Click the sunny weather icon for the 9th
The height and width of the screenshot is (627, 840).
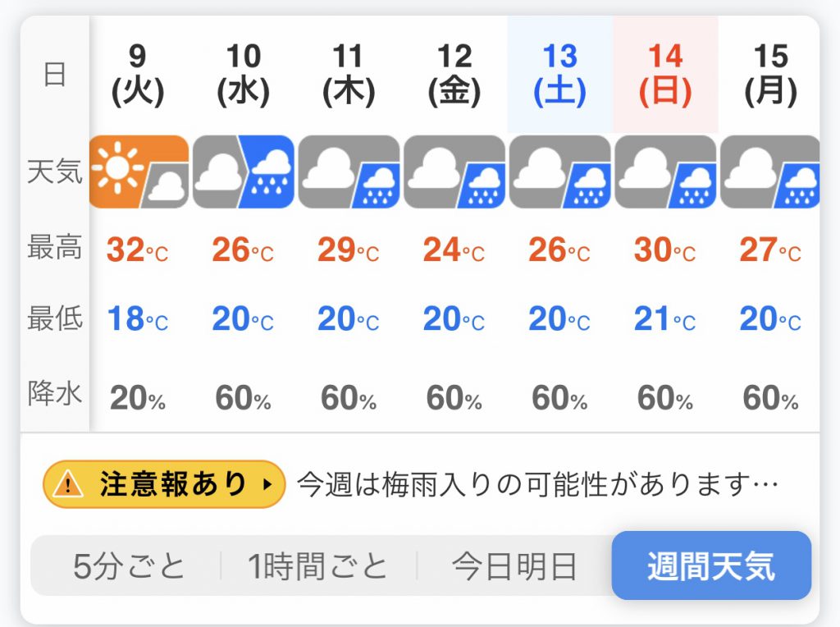[138, 172]
